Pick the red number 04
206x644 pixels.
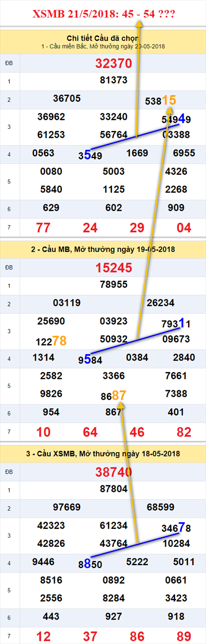(x=184, y=227)
